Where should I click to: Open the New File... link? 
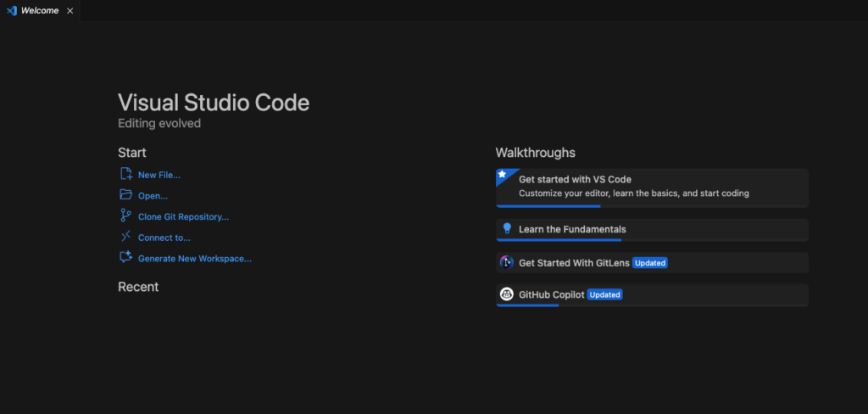159,175
